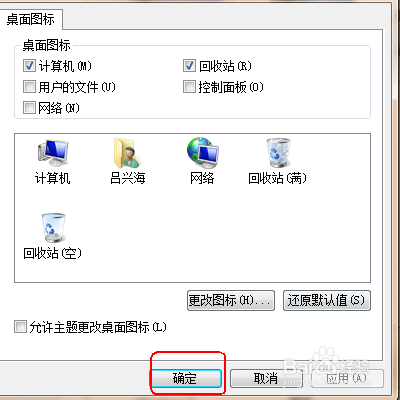Click the 回收站(满) text label under icon
Screen dimensions: 400x400
[277, 178]
